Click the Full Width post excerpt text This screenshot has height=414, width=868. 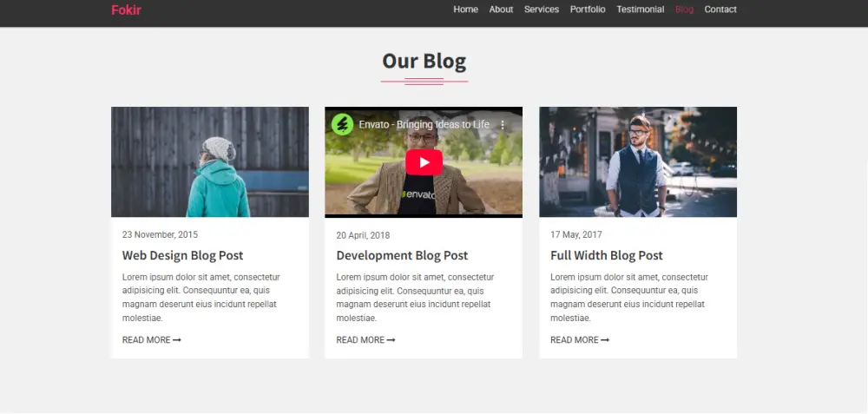630,298
